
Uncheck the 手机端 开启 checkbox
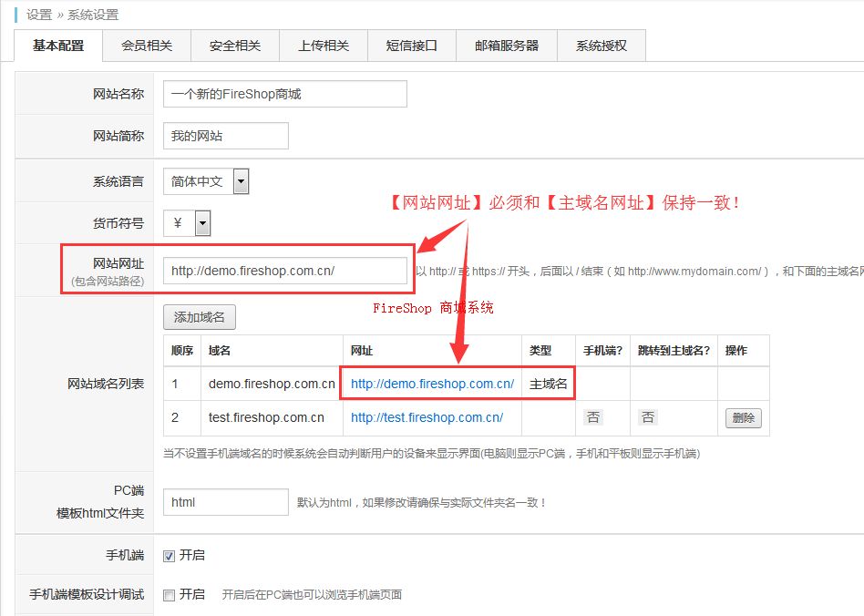coord(170,556)
